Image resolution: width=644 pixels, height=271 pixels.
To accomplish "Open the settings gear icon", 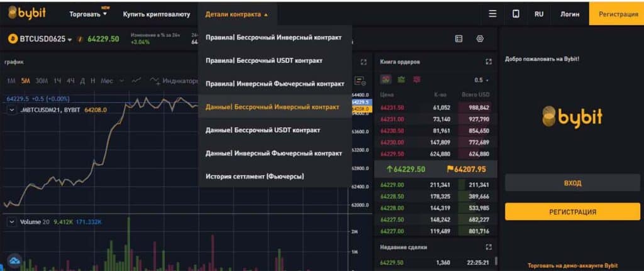I will (480, 39).
